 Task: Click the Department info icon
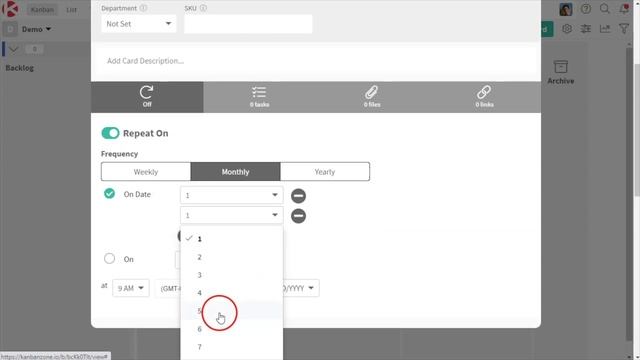click(143, 8)
